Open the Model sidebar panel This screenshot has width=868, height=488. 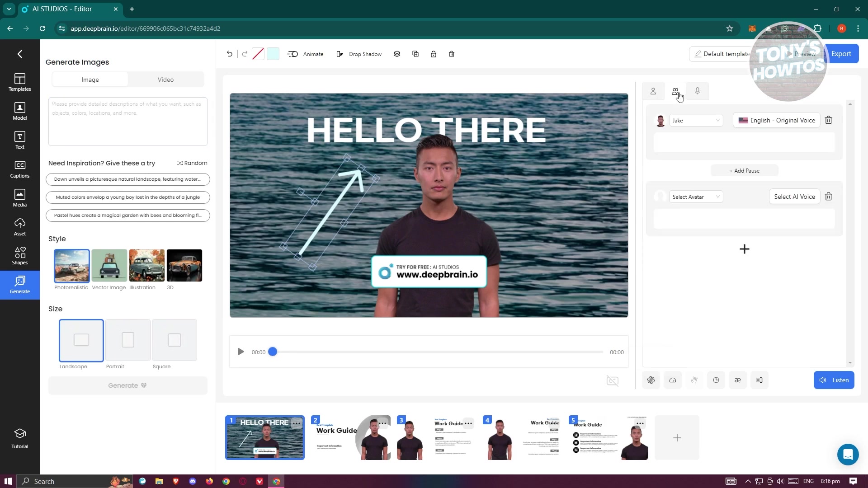19,111
